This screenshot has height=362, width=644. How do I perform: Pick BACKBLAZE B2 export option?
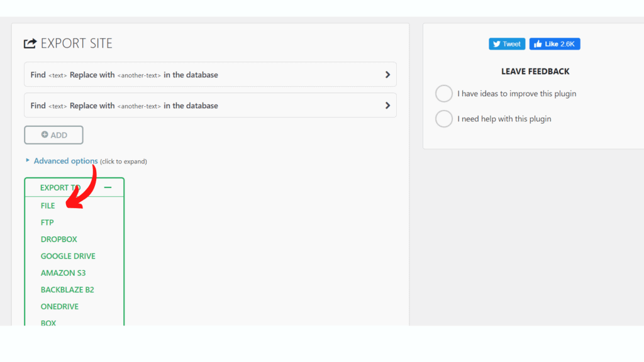click(x=67, y=290)
